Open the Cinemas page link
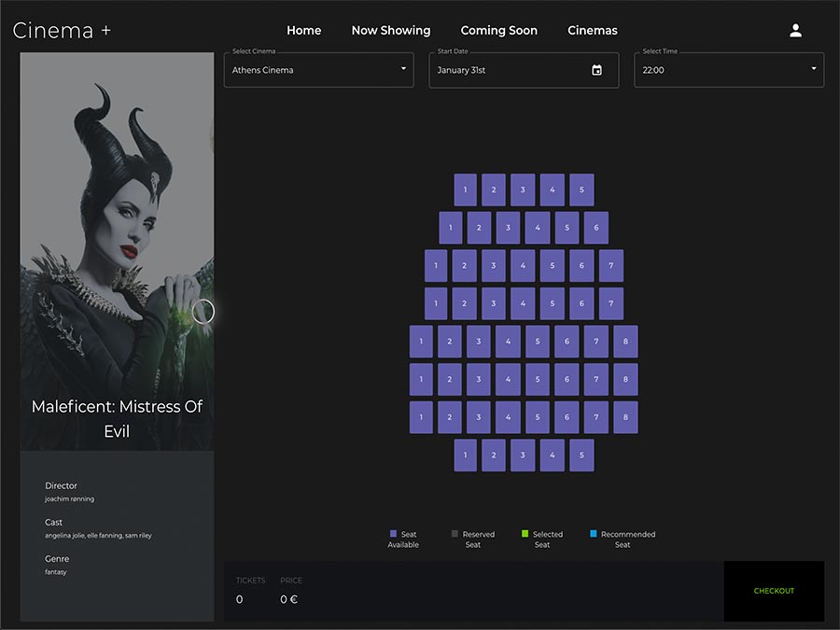Screen dimensions: 840x630 pos(592,30)
